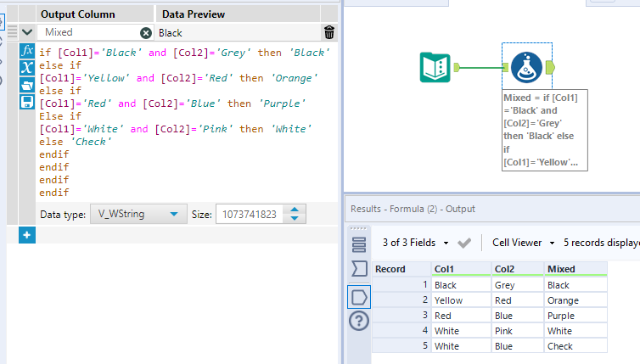The image size is (640, 364).
Task: Select the Mixed column header in results
Action: pos(575,269)
